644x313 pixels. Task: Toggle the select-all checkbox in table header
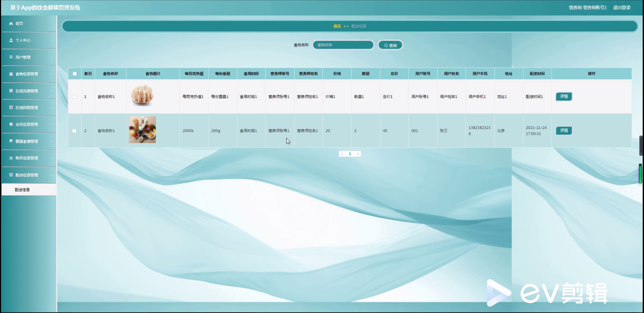[75, 74]
